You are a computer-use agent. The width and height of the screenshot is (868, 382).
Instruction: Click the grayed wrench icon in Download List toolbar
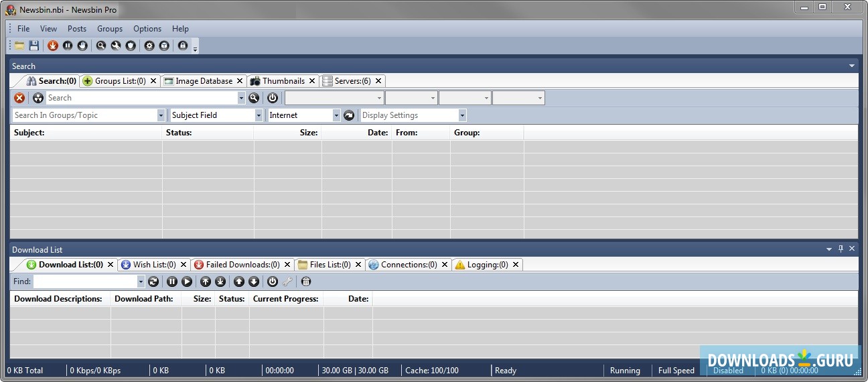click(x=287, y=281)
